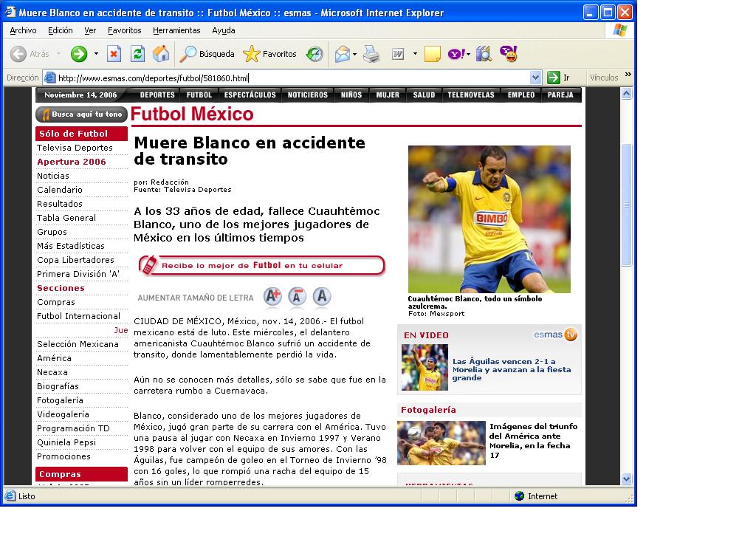The height and width of the screenshot is (545, 756).
Task: Click inside the Dirección address field
Action: (292, 78)
